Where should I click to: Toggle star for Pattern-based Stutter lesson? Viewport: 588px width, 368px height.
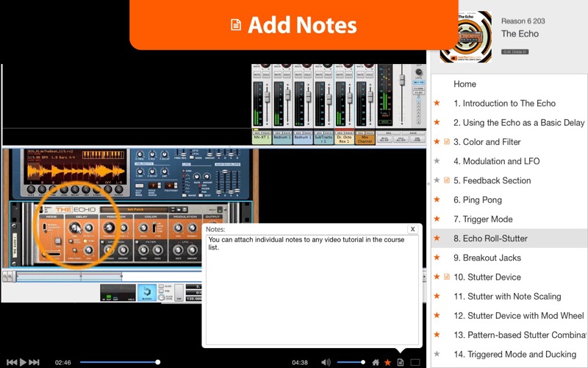coord(437,335)
